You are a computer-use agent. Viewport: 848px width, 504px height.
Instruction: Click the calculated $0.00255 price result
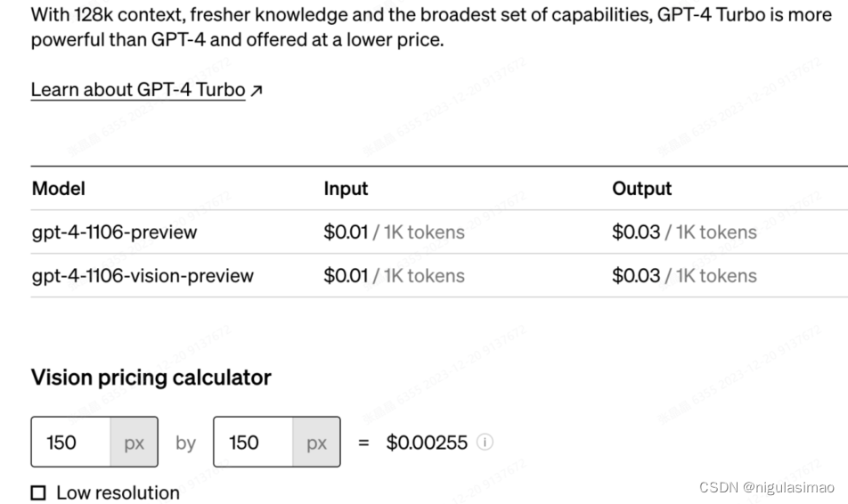click(x=427, y=443)
